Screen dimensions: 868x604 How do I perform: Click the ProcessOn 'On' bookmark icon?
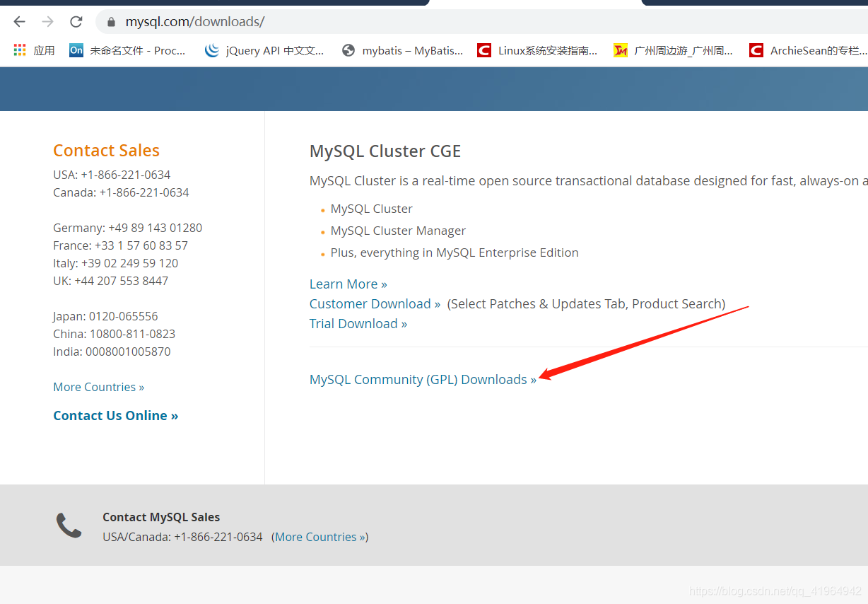point(76,50)
